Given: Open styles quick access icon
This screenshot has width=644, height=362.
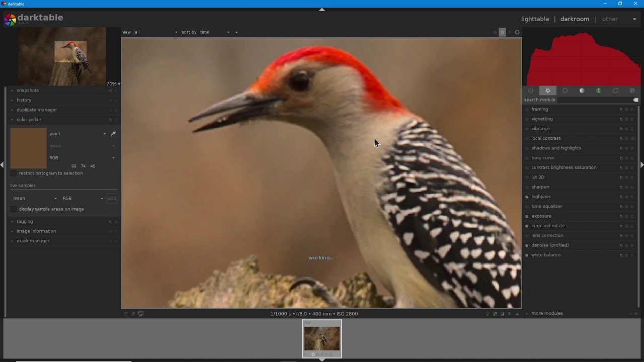Looking at the screenshot, I should tap(133, 314).
